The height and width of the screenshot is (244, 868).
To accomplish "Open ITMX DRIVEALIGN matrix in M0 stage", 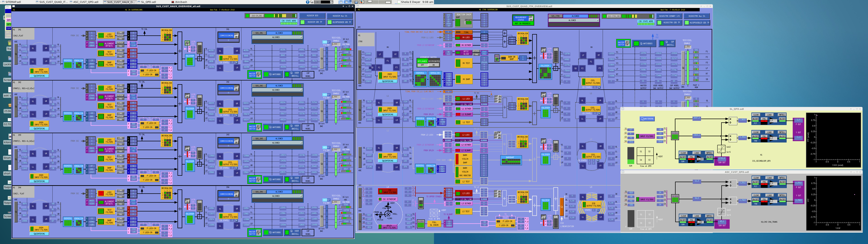I will (x=523, y=38).
